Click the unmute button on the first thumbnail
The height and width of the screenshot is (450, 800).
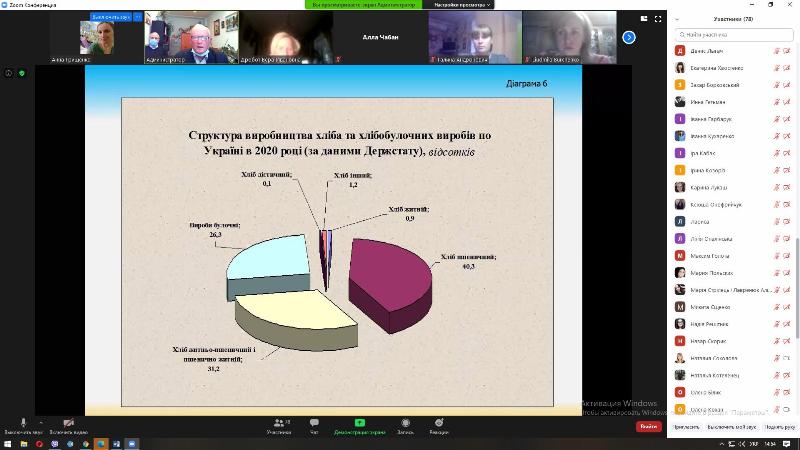coord(111,17)
